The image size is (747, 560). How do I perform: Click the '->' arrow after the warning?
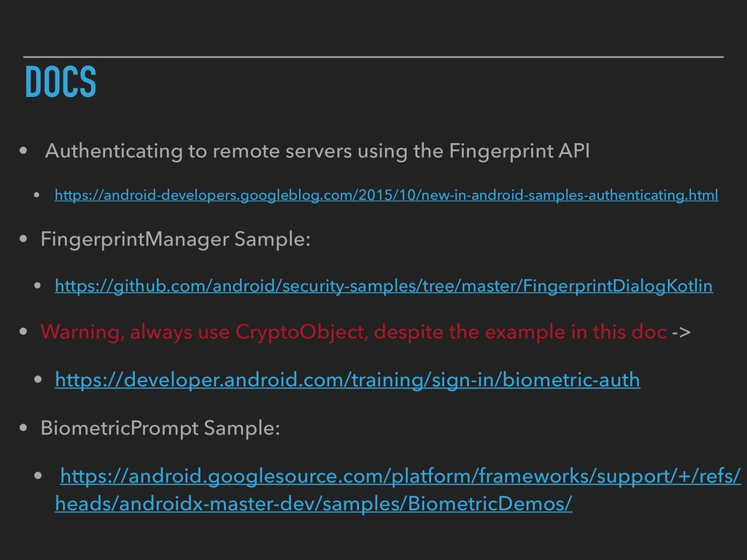(x=681, y=332)
